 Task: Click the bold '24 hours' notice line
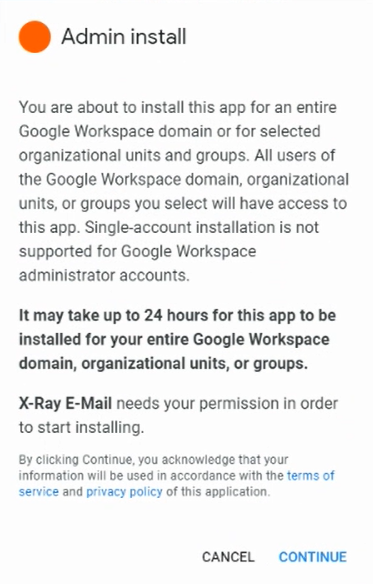tap(177, 315)
